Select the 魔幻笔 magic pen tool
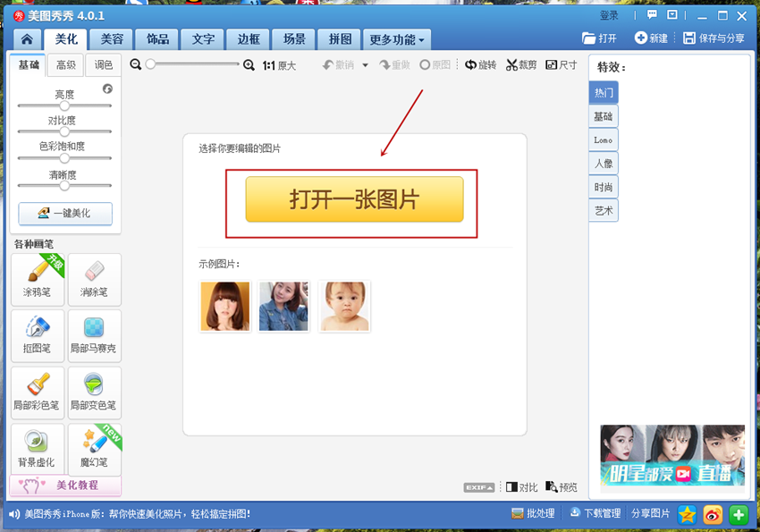 (x=95, y=450)
